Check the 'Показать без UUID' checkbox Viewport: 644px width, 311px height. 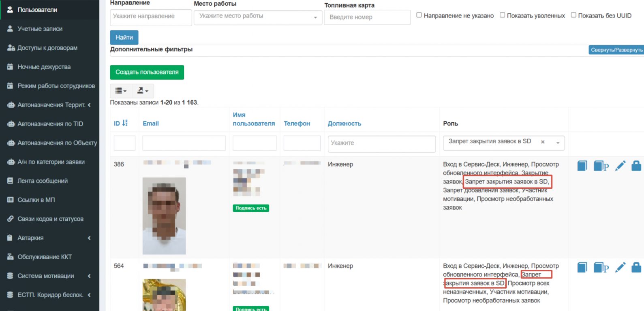point(573,15)
